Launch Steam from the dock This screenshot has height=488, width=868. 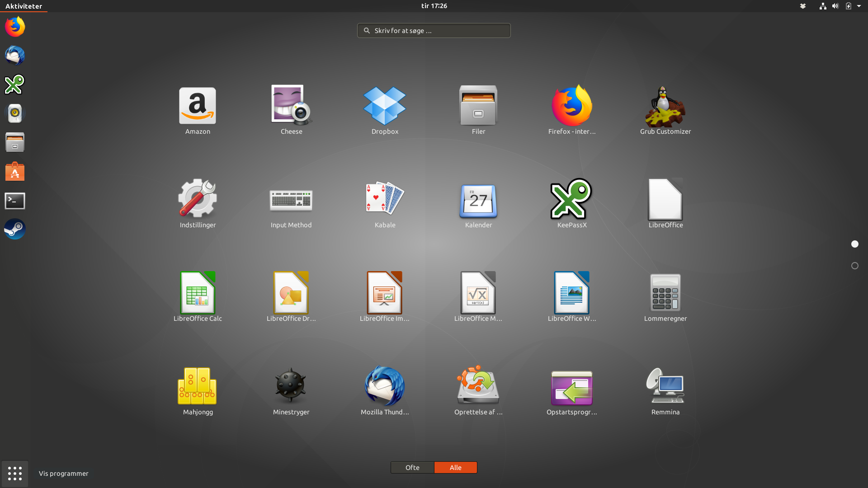pyautogui.click(x=15, y=229)
